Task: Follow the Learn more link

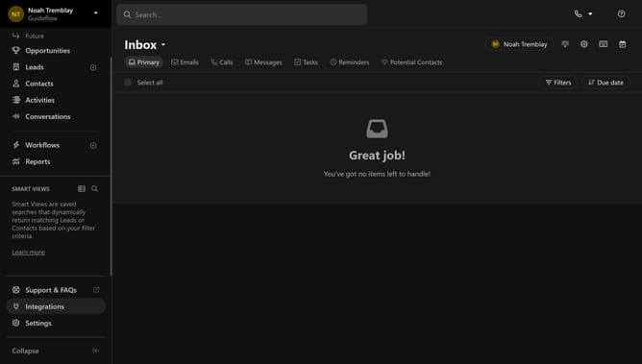Action: (x=28, y=252)
